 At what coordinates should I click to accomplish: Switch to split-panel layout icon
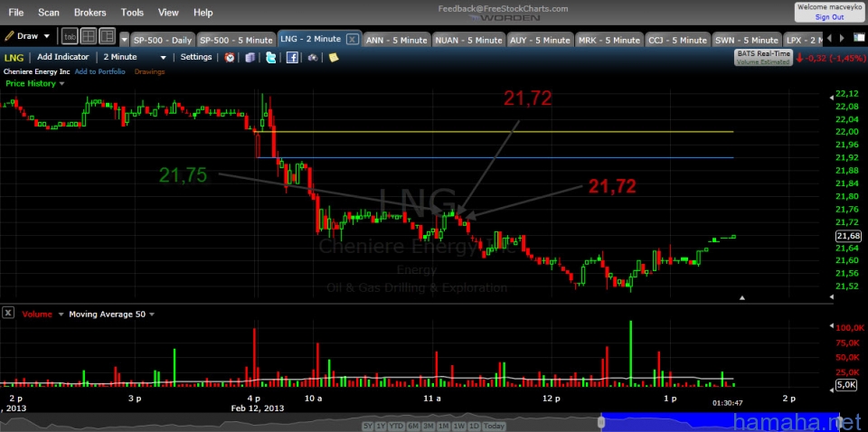(107, 36)
